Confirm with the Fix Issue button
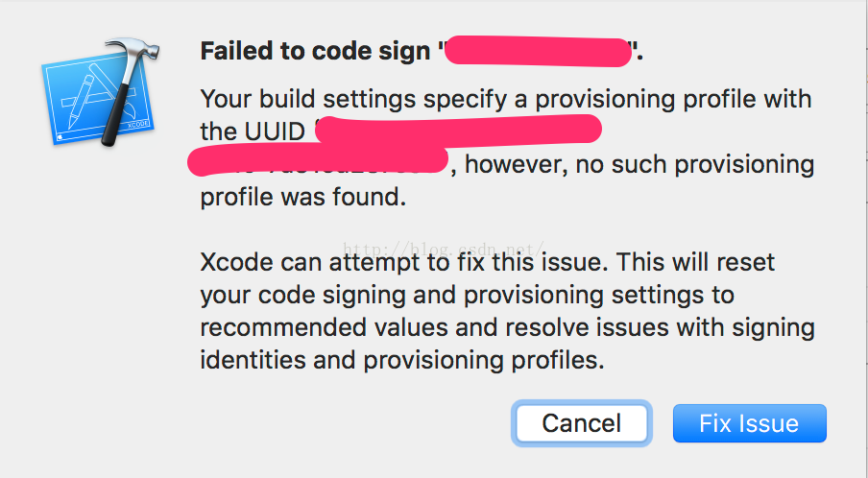868x478 pixels. tap(750, 423)
